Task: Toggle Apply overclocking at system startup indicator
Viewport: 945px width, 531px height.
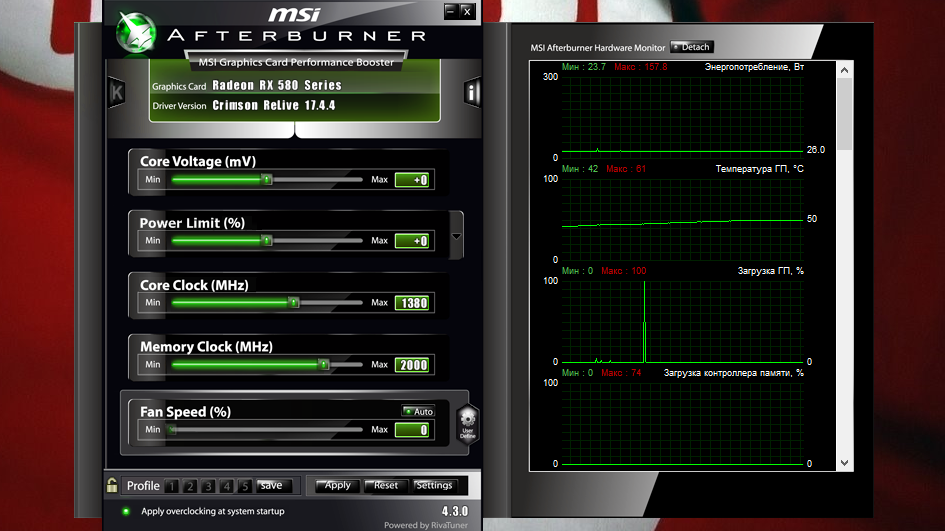Action: (126, 511)
